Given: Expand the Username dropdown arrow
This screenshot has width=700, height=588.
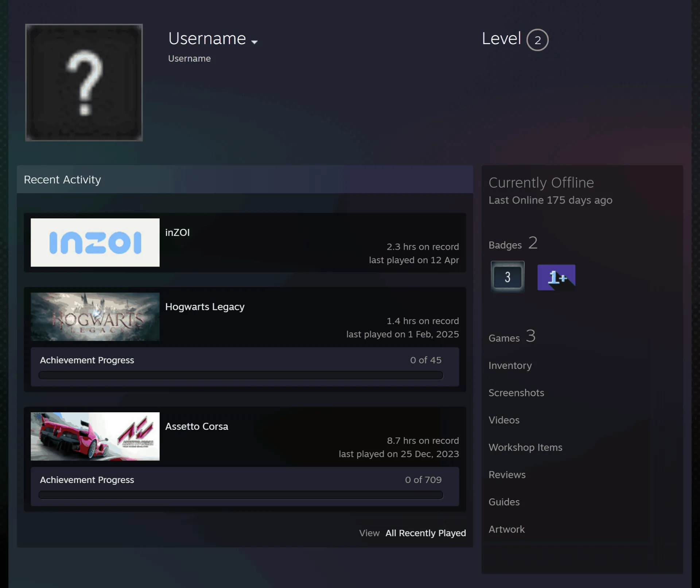Looking at the screenshot, I should tap(254, 42).
